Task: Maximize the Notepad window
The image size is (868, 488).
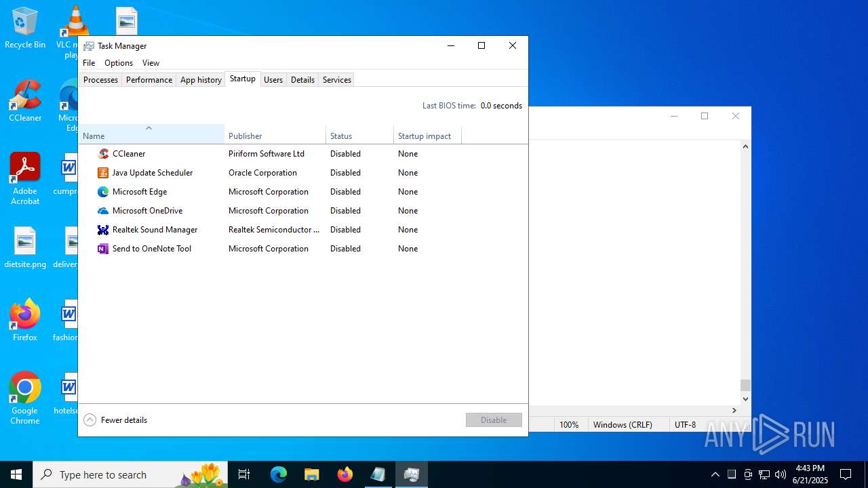Action: pyautogui.click(x=705, y=116)
